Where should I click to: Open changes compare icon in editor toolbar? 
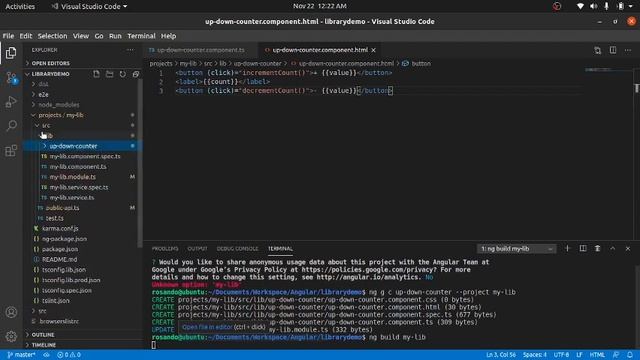598,50
